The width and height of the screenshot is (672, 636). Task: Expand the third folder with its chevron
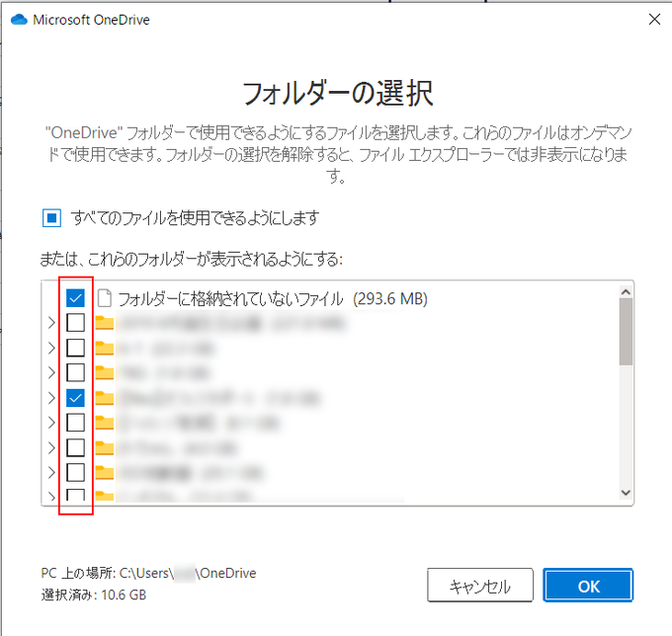pyautogui.click(x=51, y=372)
